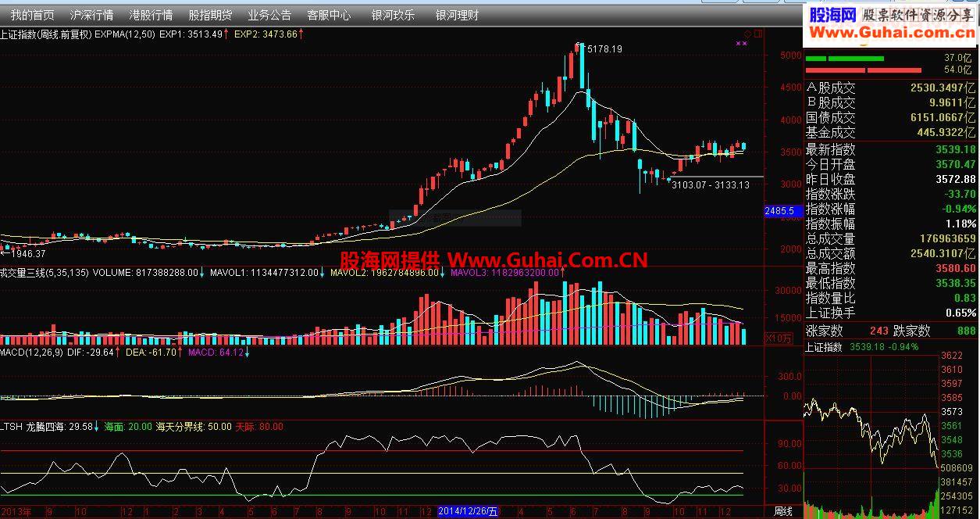Open the 业务公告 menu
The image size is (980, 519).
(269, 15)
